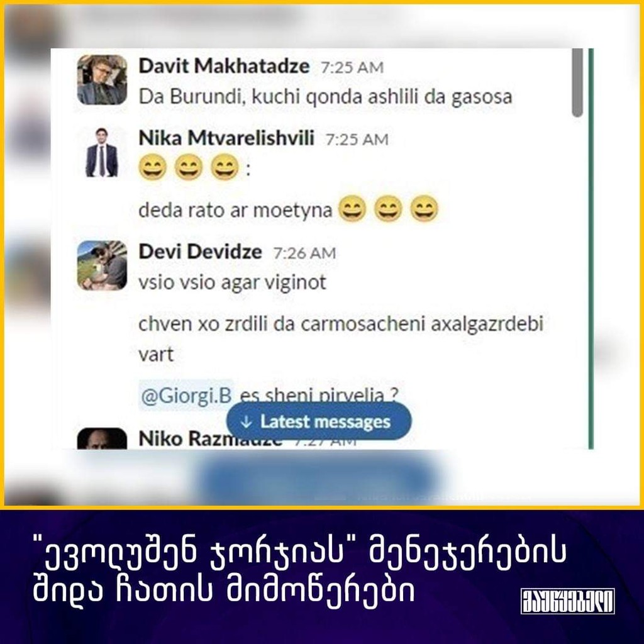Open Devi Devidze's avatar picture
This screenshot has height=644, width=644.
click(102, 265)
